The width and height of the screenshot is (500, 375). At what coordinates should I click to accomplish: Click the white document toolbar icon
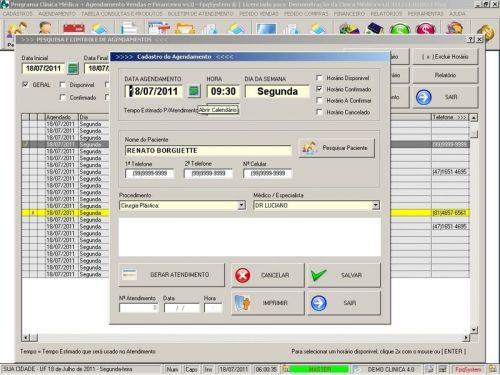tap(129, 28)
